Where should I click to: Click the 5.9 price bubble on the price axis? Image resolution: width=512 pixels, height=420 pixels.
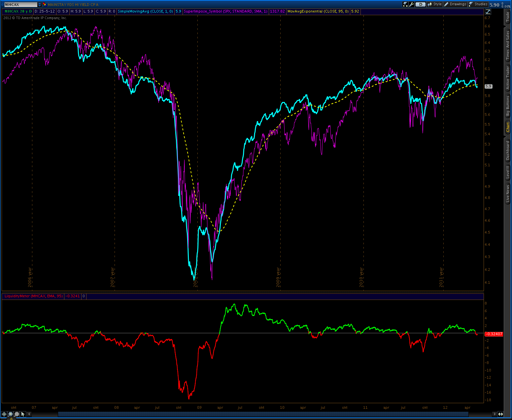[x=488, y=86]
